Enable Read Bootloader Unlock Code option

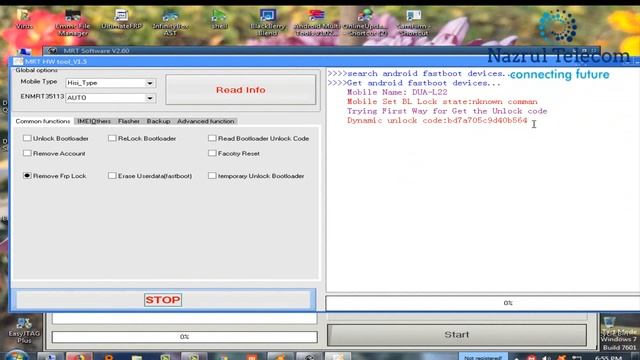[212, 138]
